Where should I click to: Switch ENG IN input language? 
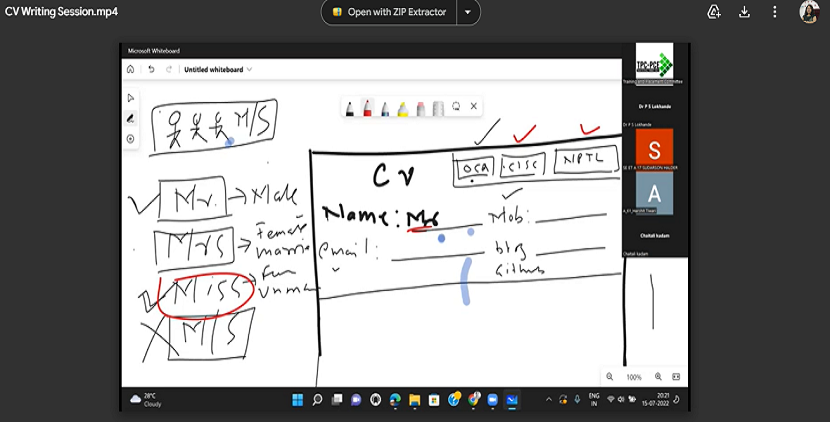click(594, 400)
